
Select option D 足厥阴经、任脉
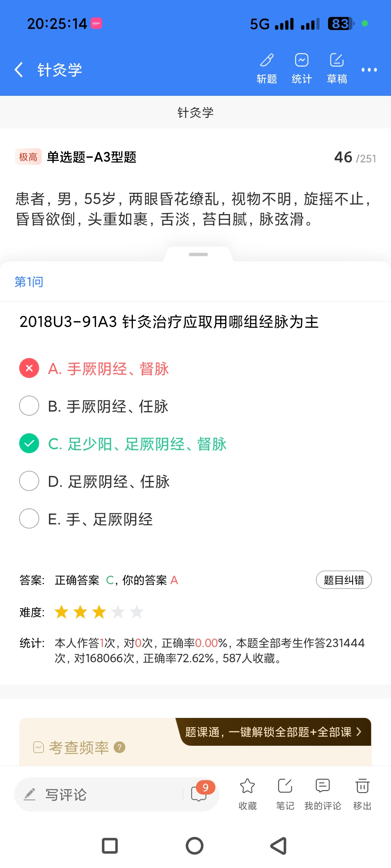click(29, 481)
